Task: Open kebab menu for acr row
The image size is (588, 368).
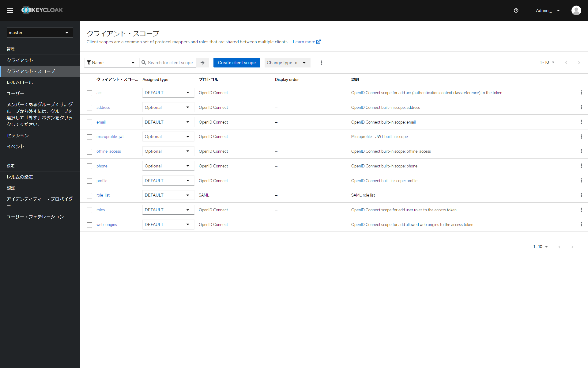Action: tap(581, 93)
